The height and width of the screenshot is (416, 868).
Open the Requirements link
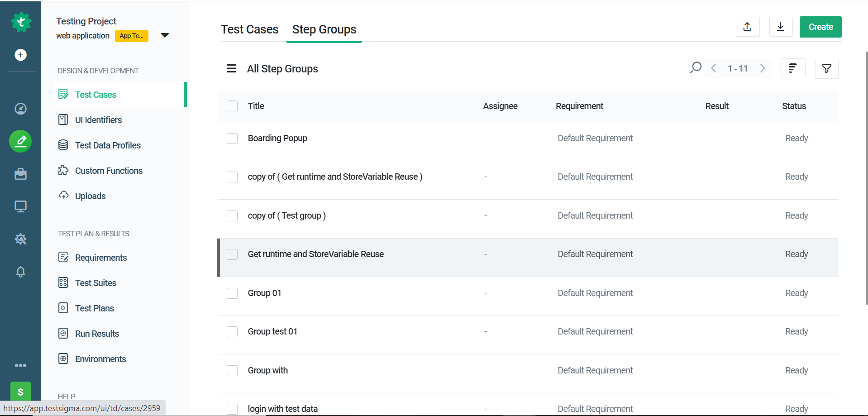[x=101, y=258]
